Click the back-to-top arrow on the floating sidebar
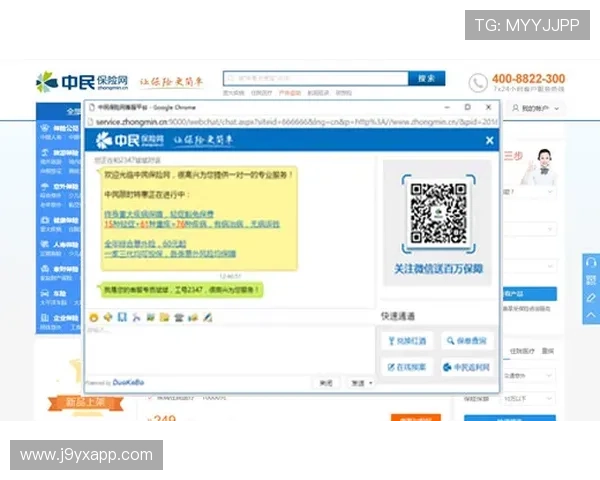The image size is (600, 480). (x=591, y=315)
